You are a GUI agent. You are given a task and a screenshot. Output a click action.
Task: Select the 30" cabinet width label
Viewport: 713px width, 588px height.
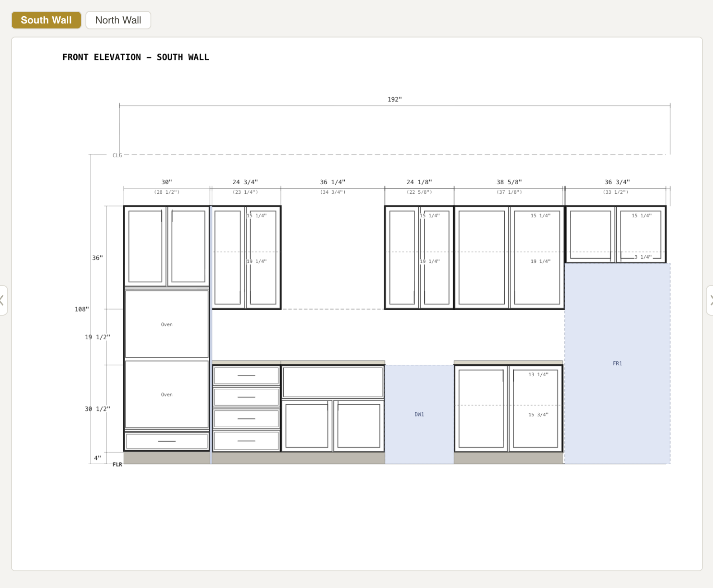click(167, 182)
